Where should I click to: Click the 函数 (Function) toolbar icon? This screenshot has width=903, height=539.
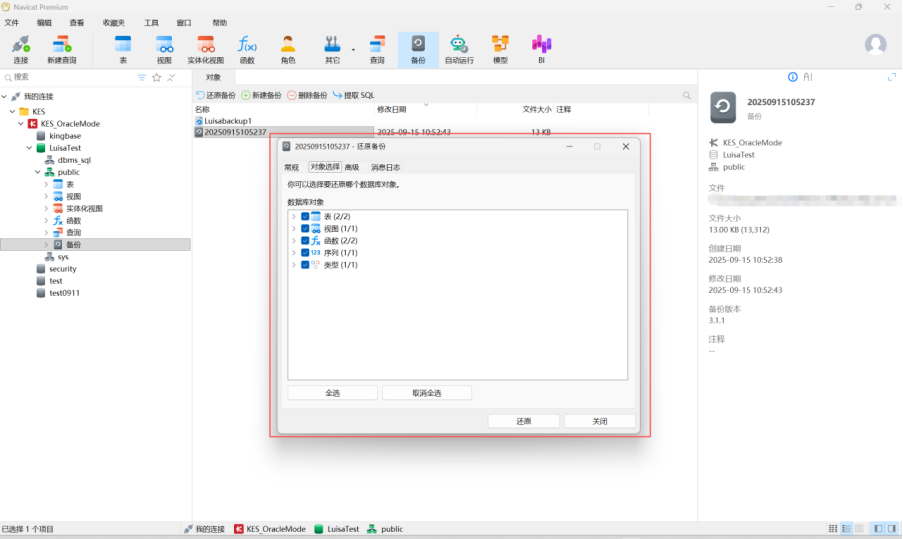click(x=246, y=45)
